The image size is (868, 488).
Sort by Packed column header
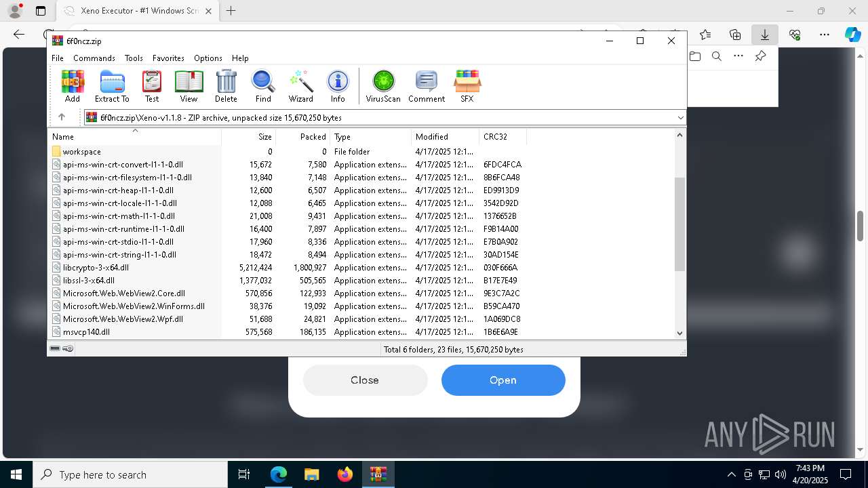point(303,136)
